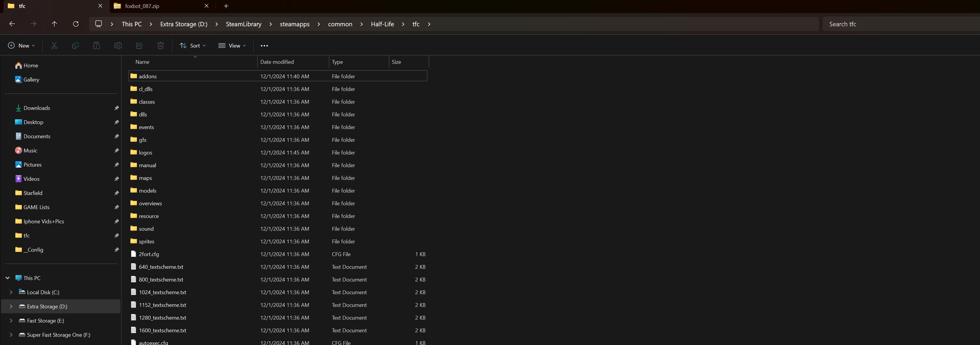980x345 pixels.
Task: Open the See more ellipsis menu
Action: [264, 46]
